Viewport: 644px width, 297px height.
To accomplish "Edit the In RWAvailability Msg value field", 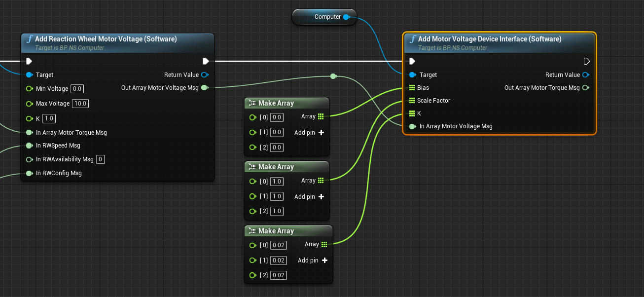I will (101, 159).
